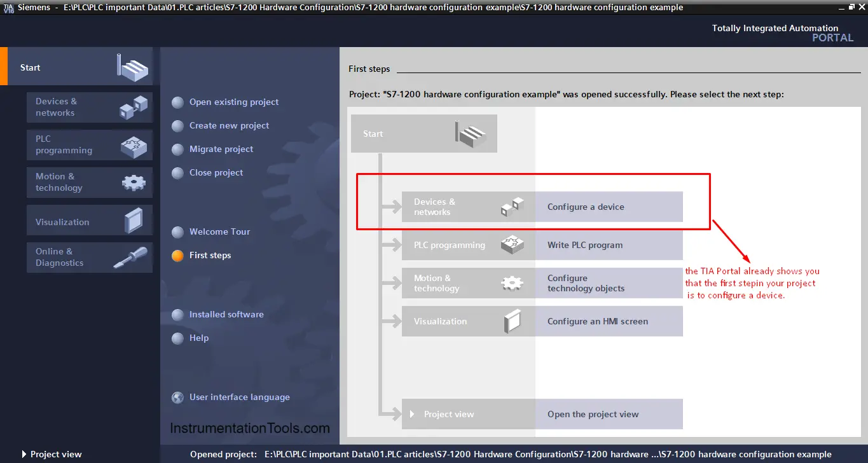
Task: Click the Devices & networks cubes icon in the sidebar
Action: (x=134, y=107)
